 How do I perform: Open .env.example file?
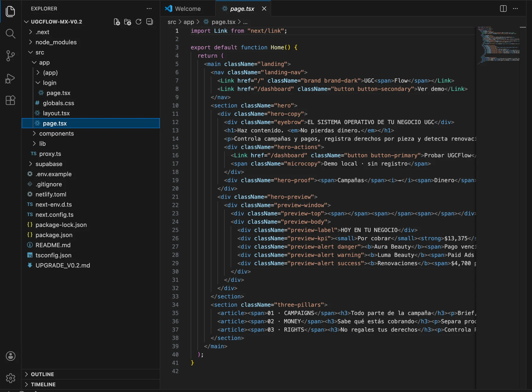point(91,174)
